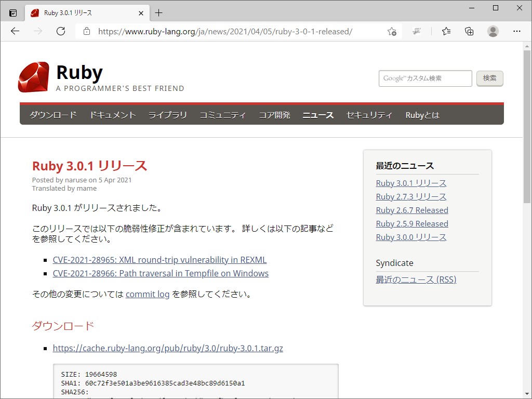The width and height of the screenshot is (532, 399).
Task: Open the CVE-2021-28965 REXML vulnerability link
Action: coord(159,259)
